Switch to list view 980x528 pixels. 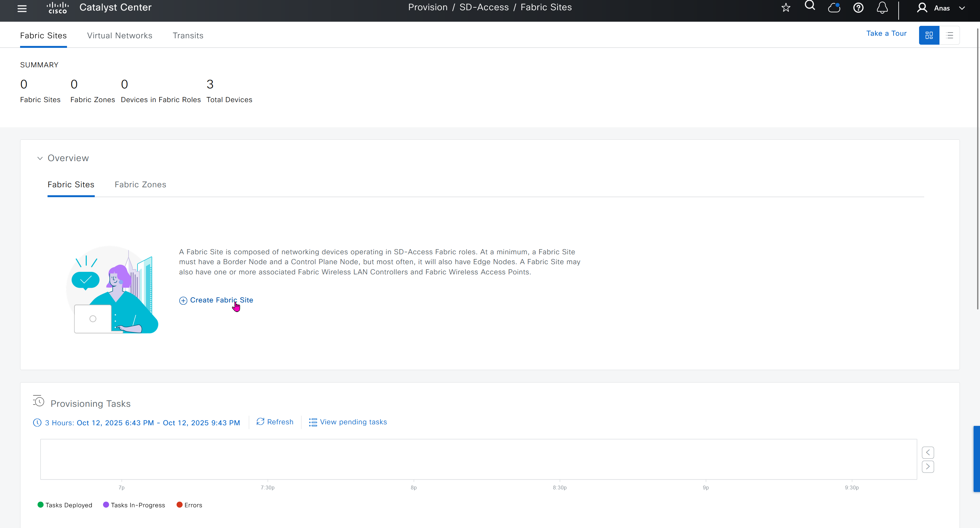[949, 35]
